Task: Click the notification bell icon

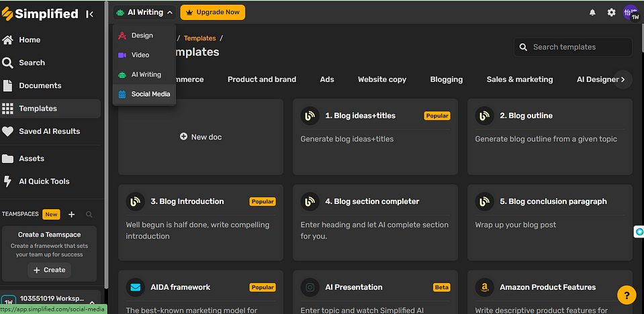Action: click(x=592, y=12)
